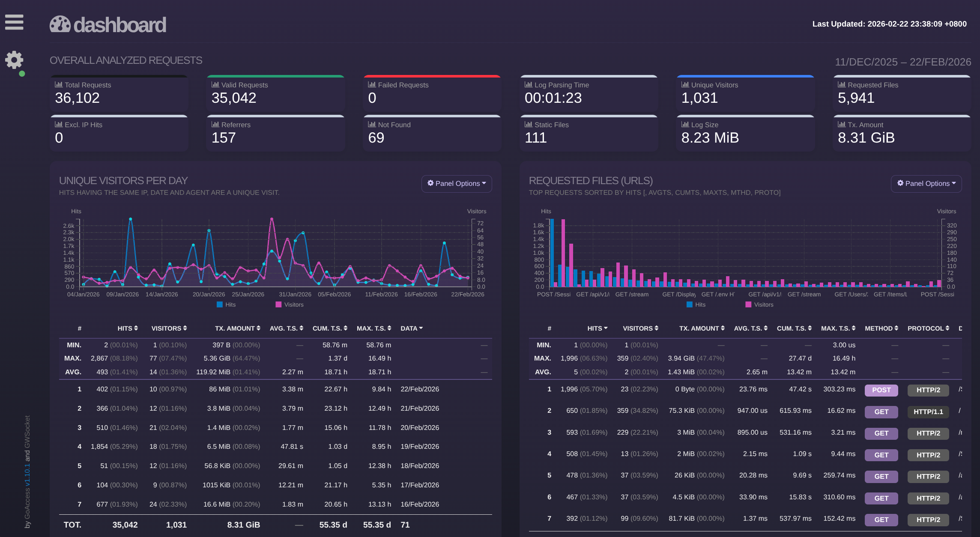Sort requested files by PROTOCOL column
The height and width of the screenshot is (537, 980).
click(x=928, y=328)
